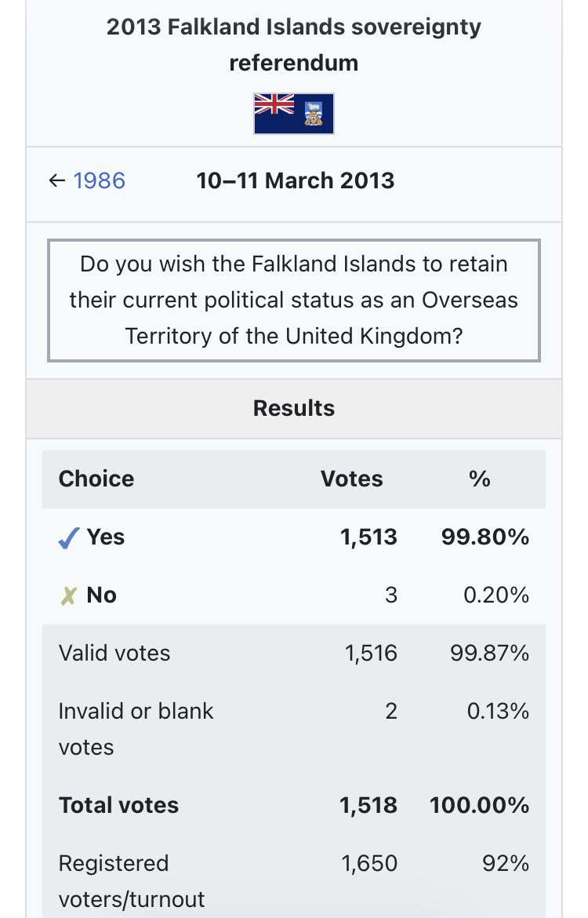Click the date 10–11 March 2013
588x918 pixels.
pyautogui.click(x=296, y=181)
